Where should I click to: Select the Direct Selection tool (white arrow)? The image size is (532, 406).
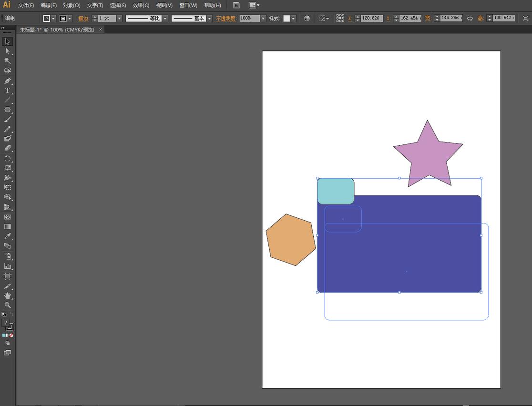pos(8,51)
